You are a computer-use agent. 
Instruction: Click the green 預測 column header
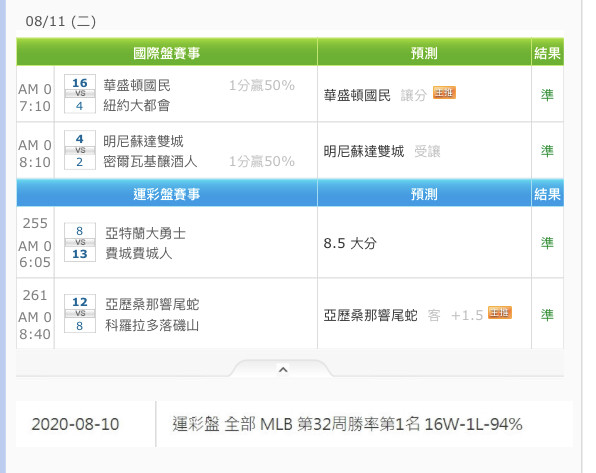click(x=424, y=53)
